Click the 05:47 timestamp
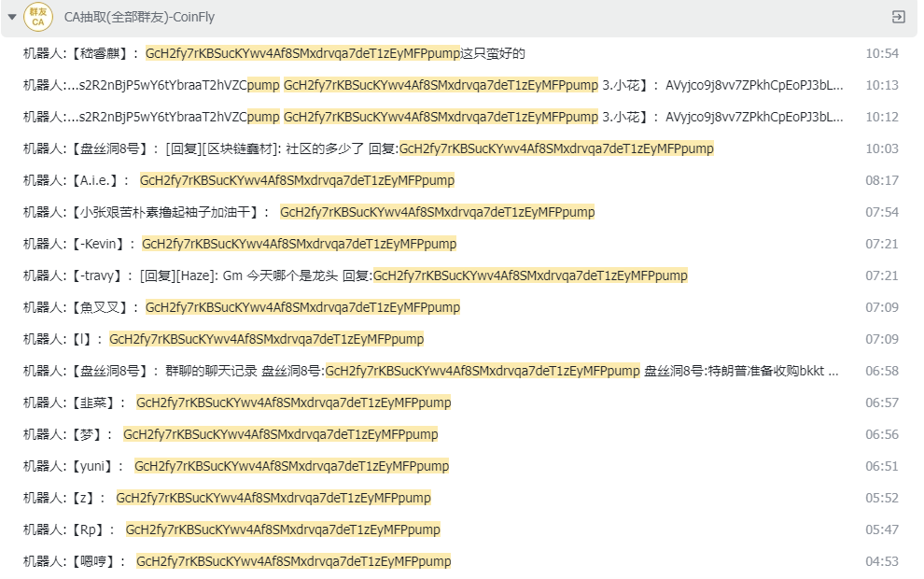The width and height of the screenshot is (924, 579). (882, 530)
